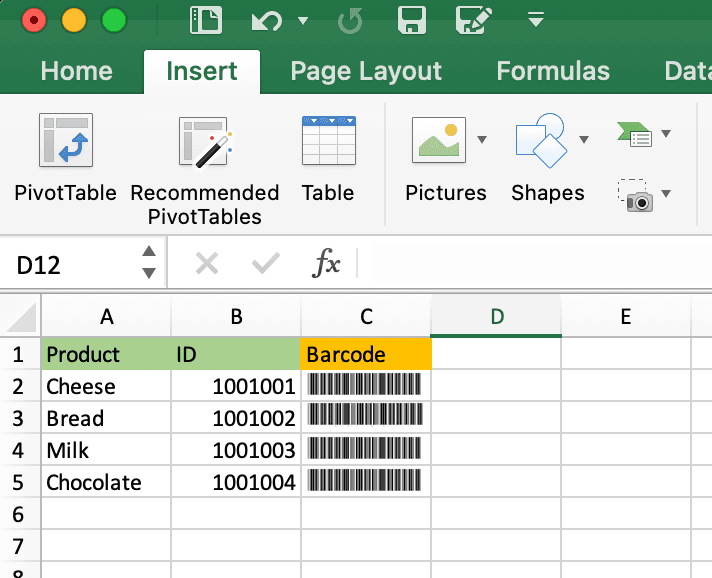Select the Cheese cell
712x578 pixels.
coord(106,386)
